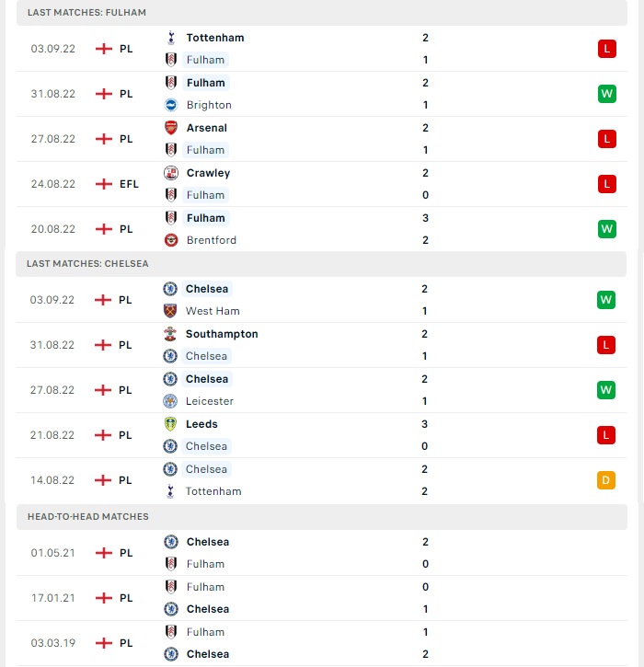Screen dimensions: 644x667
Task: Select the Head-to-Head Matches section header
Action: (322, 517)
